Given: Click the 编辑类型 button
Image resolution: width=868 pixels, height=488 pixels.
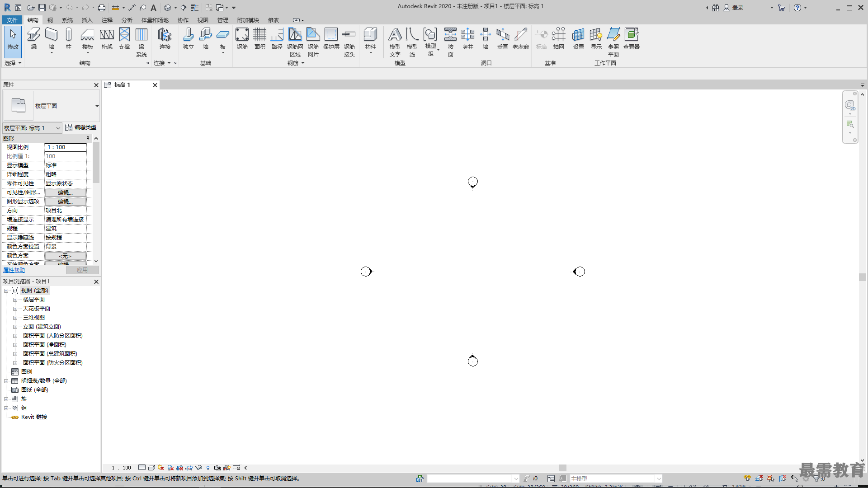Looking at the screenshot, I should point(81,127).
